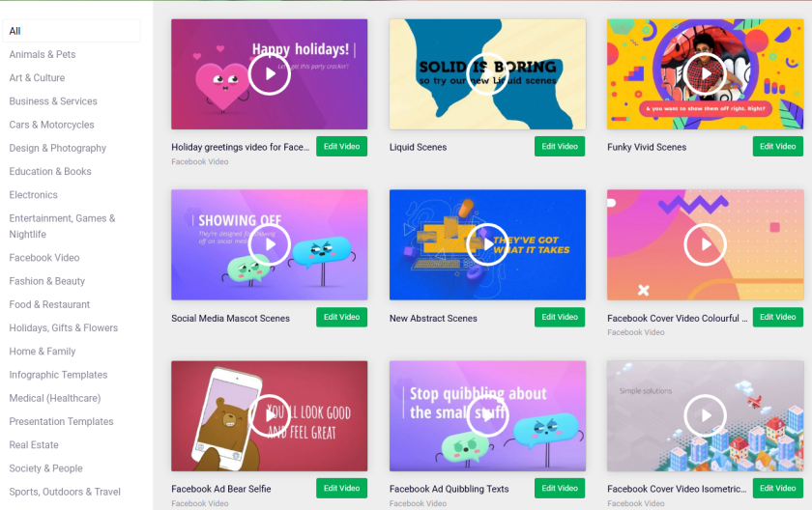Click Edit Video for Liquid Scenes
This screenshot has height=510, width=812.
pos(560,147)
